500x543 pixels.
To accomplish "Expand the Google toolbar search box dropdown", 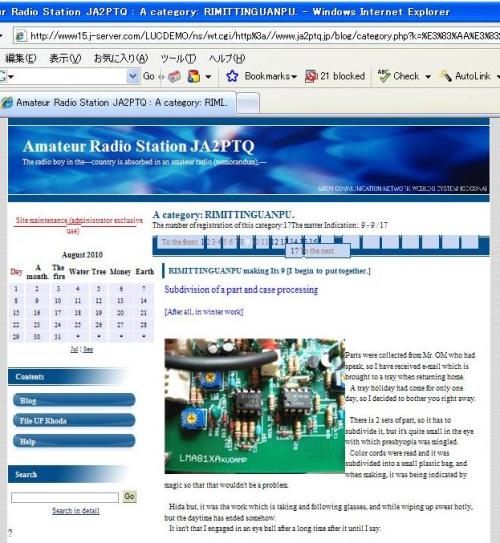I will click(133, 76).
